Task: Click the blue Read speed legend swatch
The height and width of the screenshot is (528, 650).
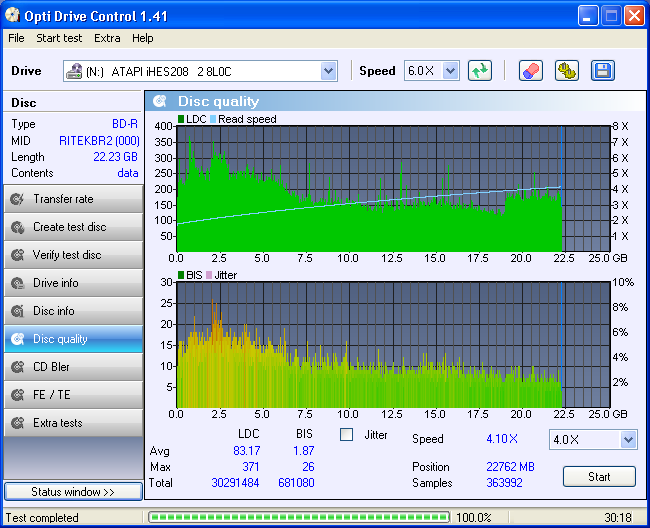Action: click(213, 119)
